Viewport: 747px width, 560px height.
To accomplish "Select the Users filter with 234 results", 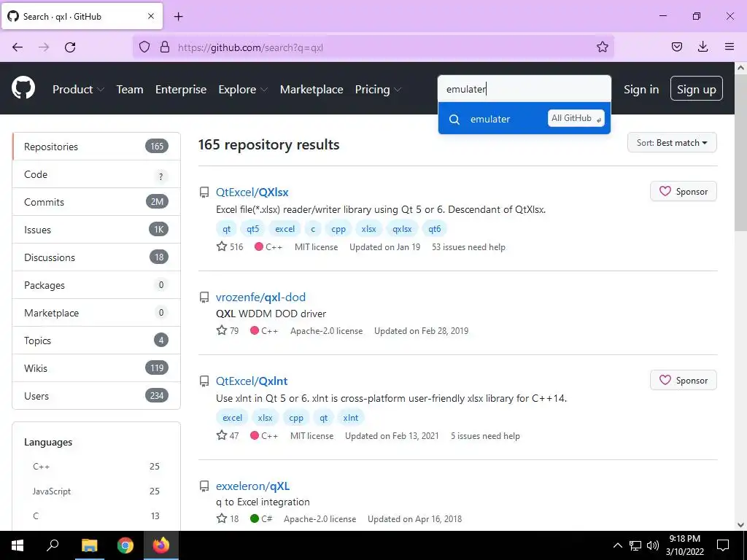I will point(96,395).
